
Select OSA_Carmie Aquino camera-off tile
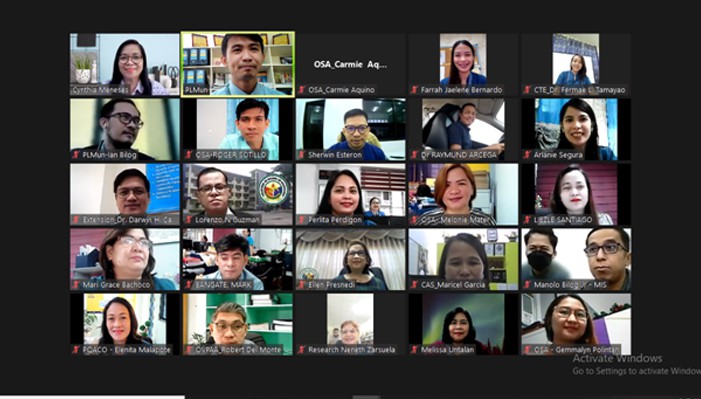click(350, 64)
